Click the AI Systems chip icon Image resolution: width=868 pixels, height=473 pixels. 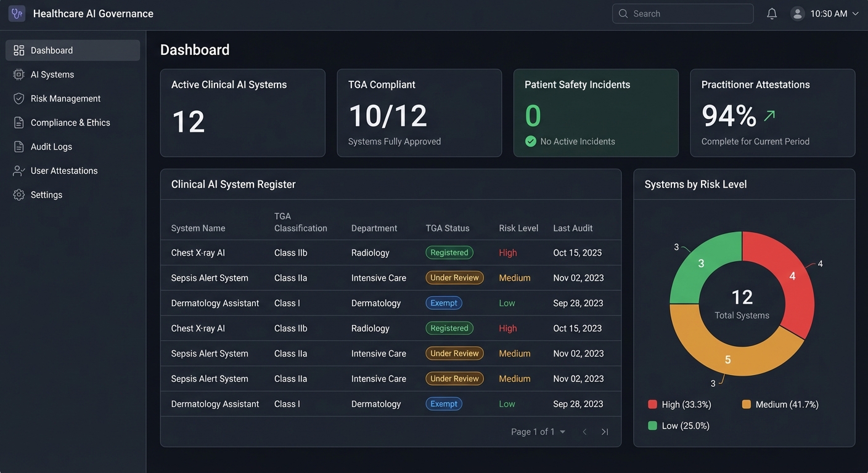click(19, 74)
